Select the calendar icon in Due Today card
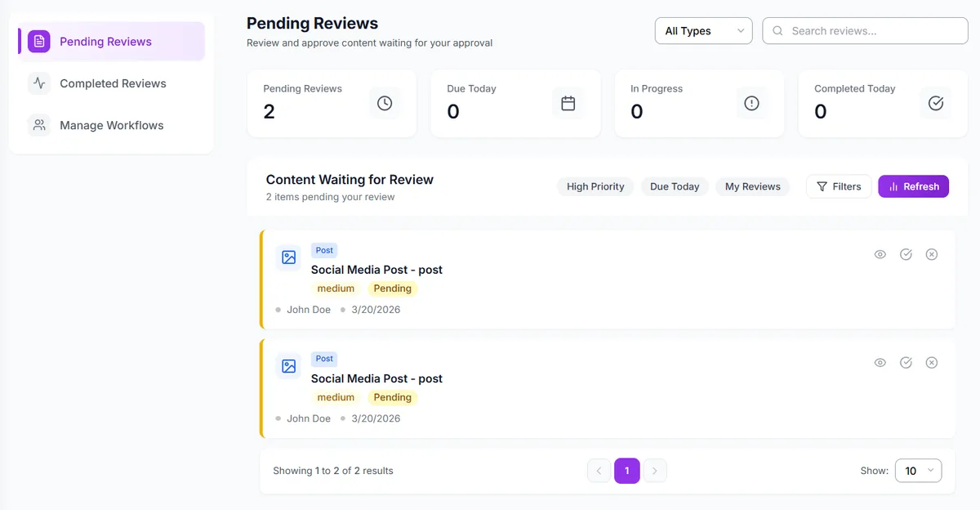This screenshot has height=510, width=980. coord(568,102)
